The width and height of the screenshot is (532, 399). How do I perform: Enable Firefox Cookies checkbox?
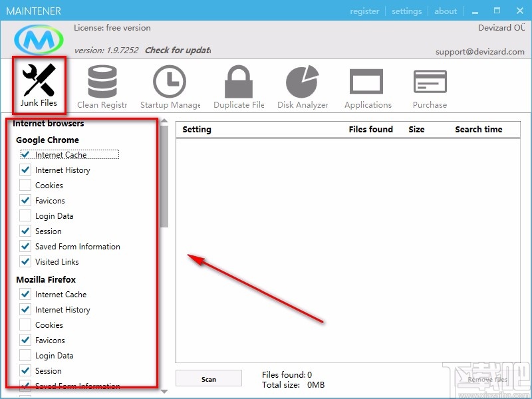click(x=25, y=325)
